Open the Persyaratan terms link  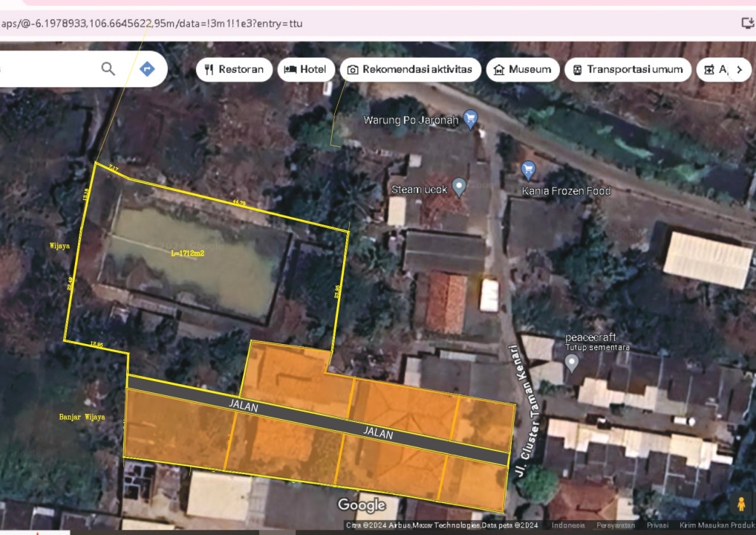click(x=616, y=525)
